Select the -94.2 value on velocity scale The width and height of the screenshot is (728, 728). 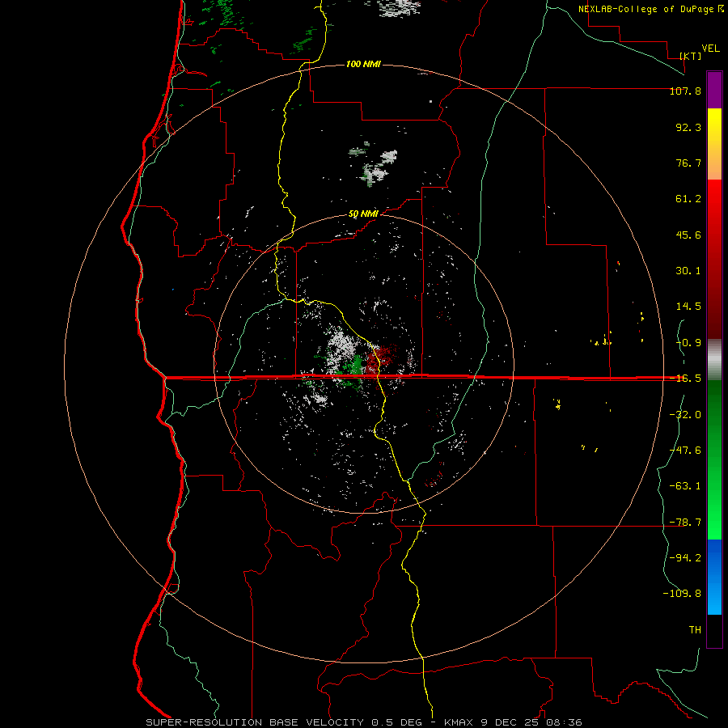click(685, 558)
